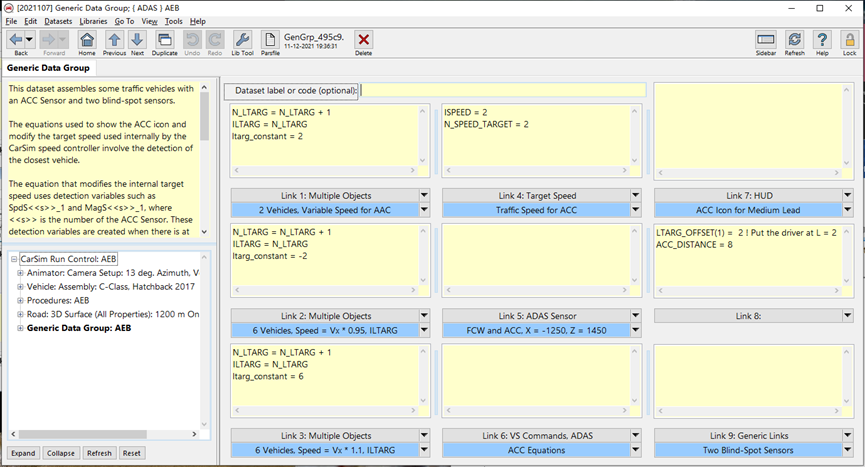Expand the Generic Data Group: AEB tree node
Screen dimensions: 865x467
20,328
